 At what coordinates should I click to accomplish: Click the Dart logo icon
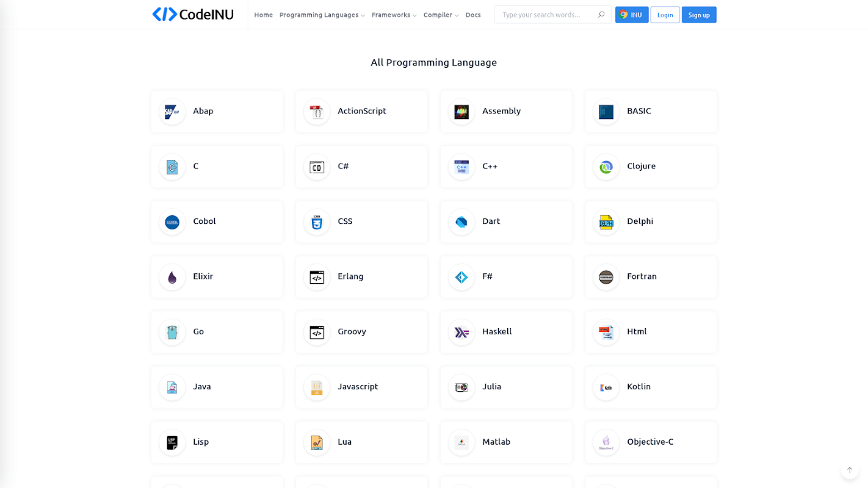click(x=461, y=222)
